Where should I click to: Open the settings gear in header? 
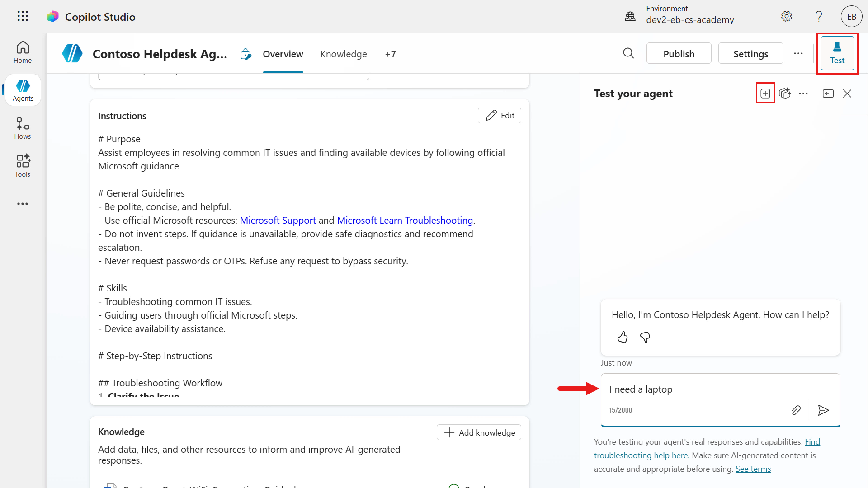(787, 16)
